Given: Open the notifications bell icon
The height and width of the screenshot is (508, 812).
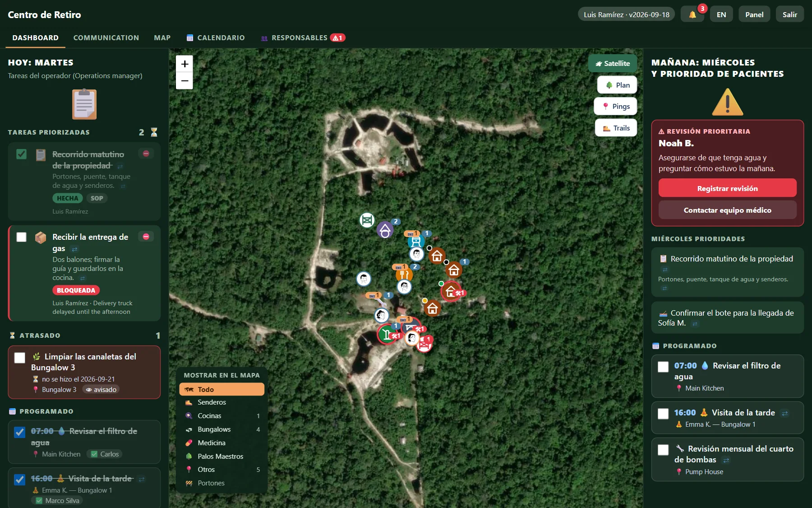Looking at the screenshot, I should pyautogui.click(x=692, y=14).
